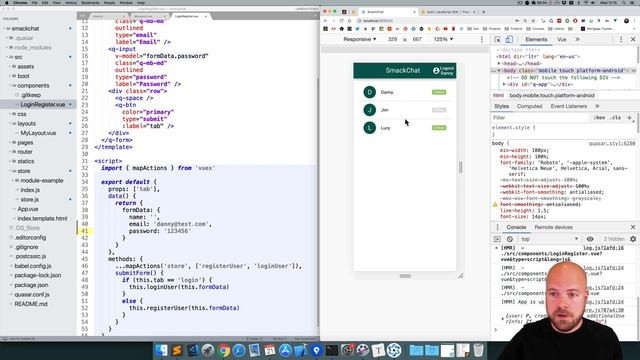Open Launchpad rocket icon in the dock
Screen dimensions: 640x360
[208, 350]
